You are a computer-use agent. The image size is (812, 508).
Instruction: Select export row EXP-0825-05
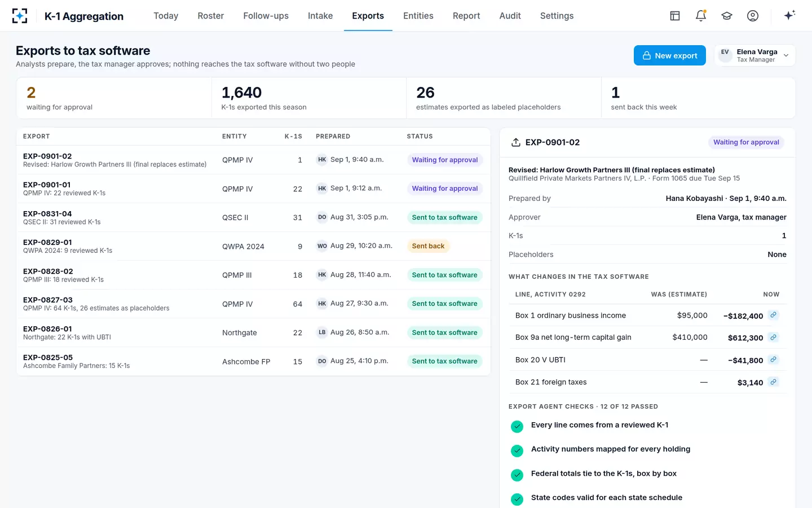(253, 361)
